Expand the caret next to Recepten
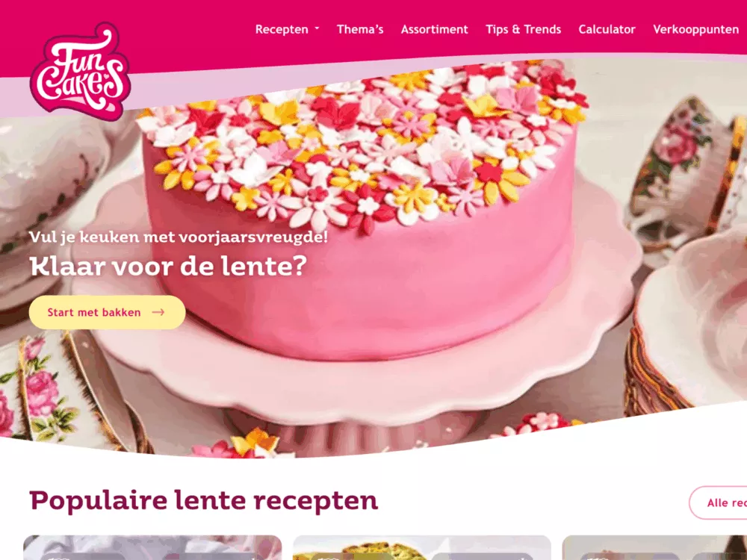The image size is (747, 560). click(x=317, y=29)
